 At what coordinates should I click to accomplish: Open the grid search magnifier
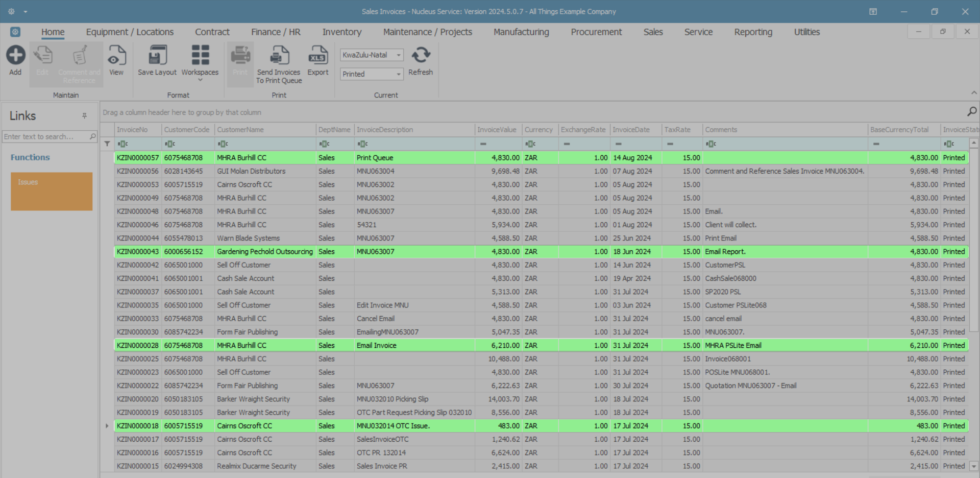pyautogui.click(x=972, y=111)
